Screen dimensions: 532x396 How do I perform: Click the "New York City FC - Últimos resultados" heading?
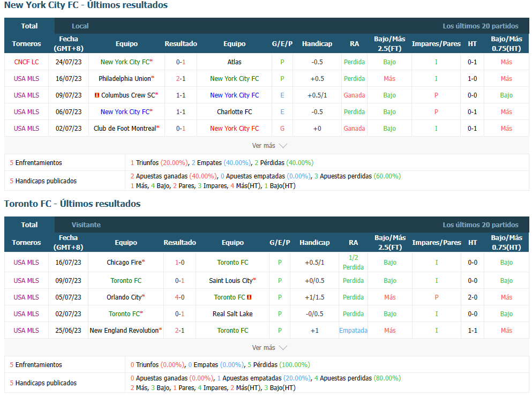tap(86, 5)
